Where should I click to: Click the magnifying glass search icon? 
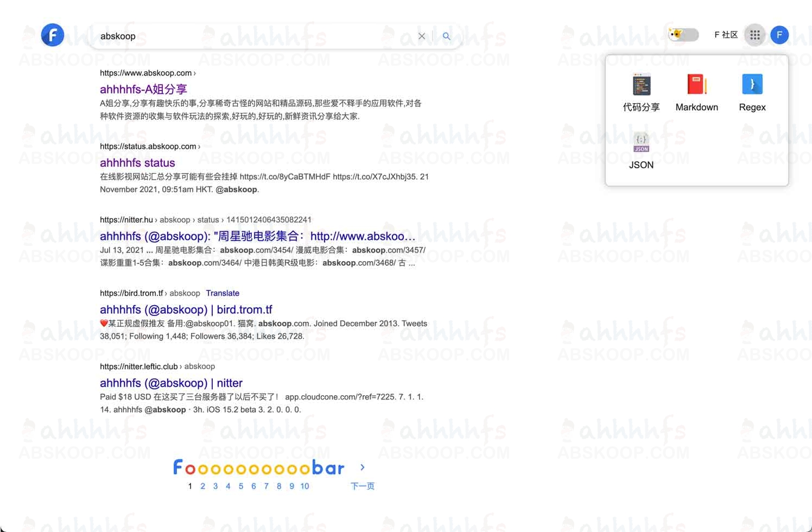pos(446,36)
